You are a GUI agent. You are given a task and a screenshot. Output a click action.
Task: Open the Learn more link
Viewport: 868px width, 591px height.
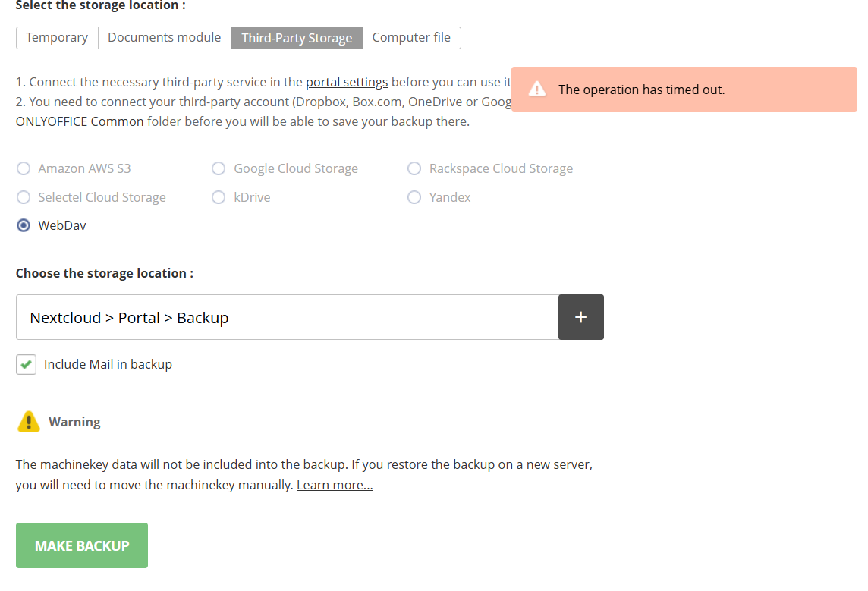coord(335,485)
